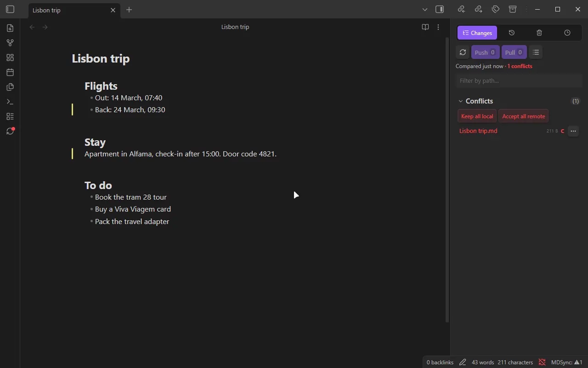Open the outgoing links icon
The width and height of the screenshot is (588, 368).
tap(479, 9)
